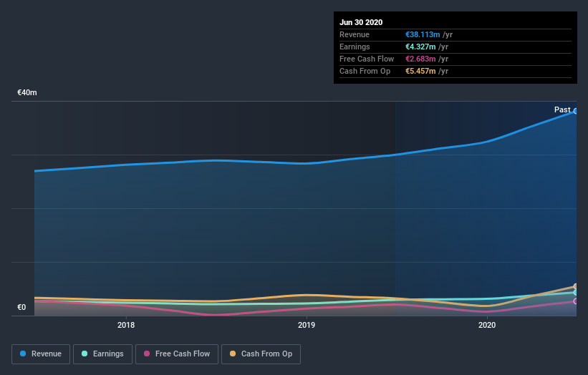The height and width of the screenshot is (375, 588).
Task: Click the Free Cash Flow tooltip label
Action: 367,59
